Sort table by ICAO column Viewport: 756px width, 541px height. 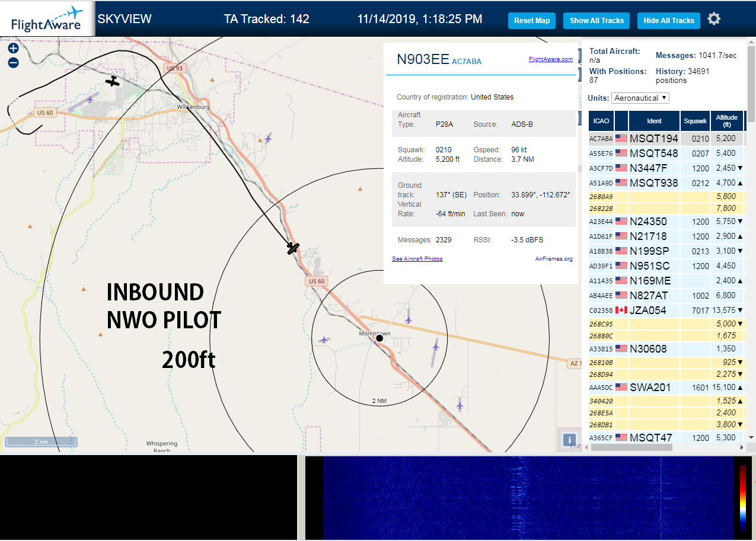pyautogui.click(x=601, y=121)
